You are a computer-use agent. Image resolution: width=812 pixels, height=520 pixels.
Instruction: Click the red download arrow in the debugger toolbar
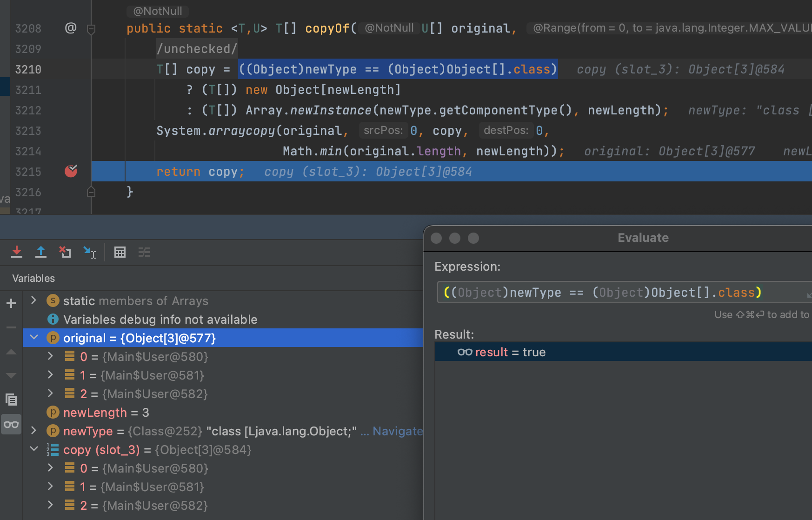[17, 252]
